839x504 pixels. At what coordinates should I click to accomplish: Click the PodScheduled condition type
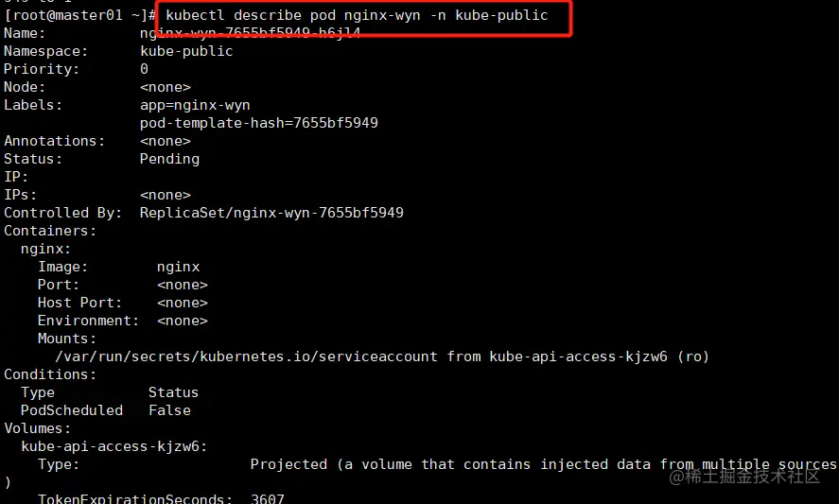pyautogui.click(x=72, y=410)
